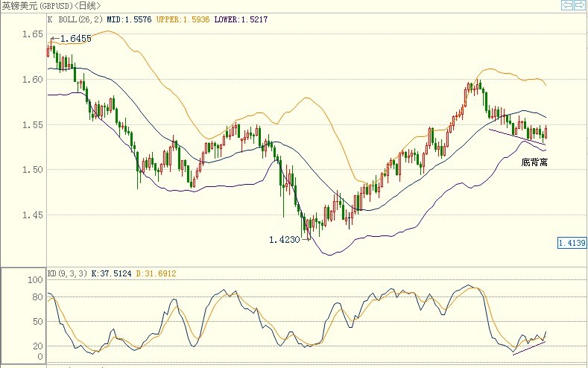Select the UPPER:1.5936 value

[x=183, y=19]
